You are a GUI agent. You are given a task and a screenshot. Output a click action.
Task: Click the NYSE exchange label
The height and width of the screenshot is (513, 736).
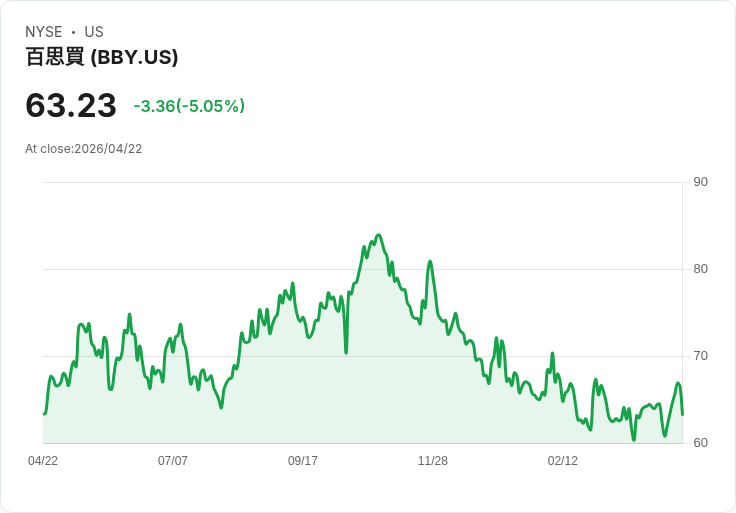point(44,32)
